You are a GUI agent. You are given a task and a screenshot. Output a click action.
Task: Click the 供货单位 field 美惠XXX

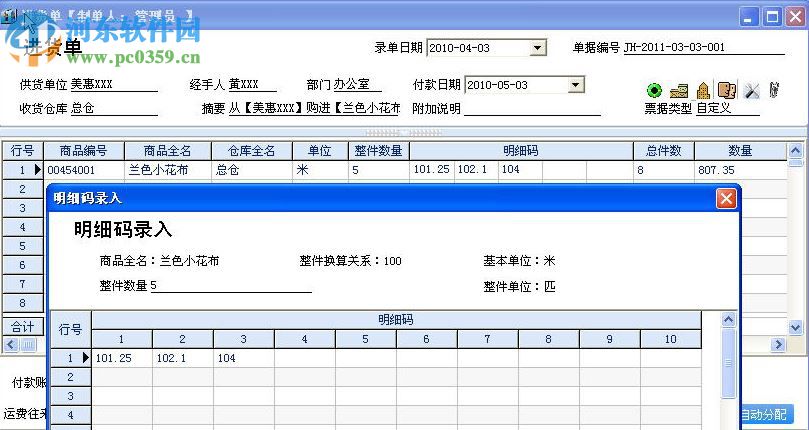(x=114, y=85)
